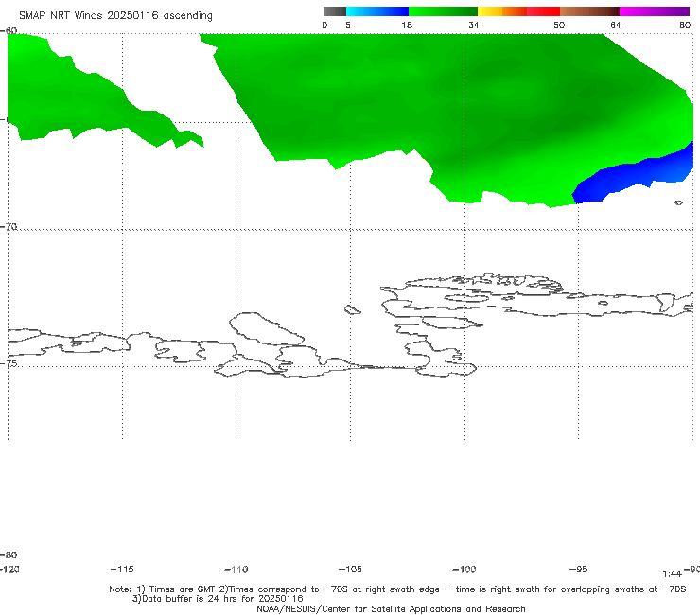Click the color bar label '64'
The width and height of the screenshot is (700, 615).
coord(616,25)
